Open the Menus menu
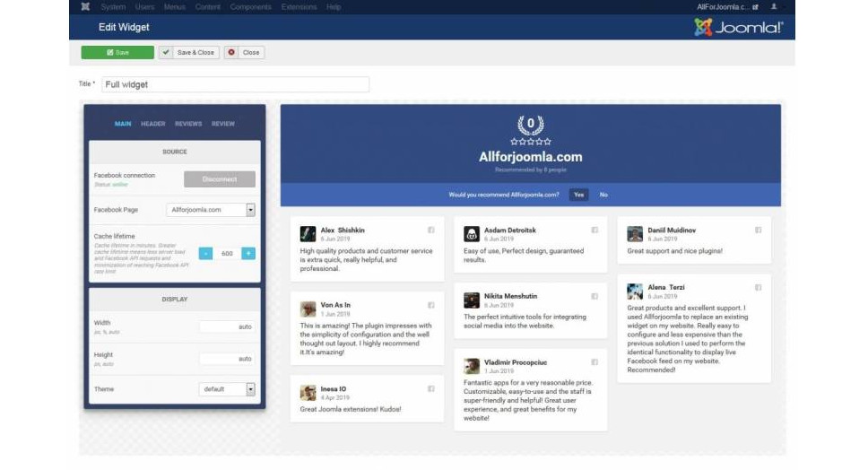The image size is (868, 470). 174,6
